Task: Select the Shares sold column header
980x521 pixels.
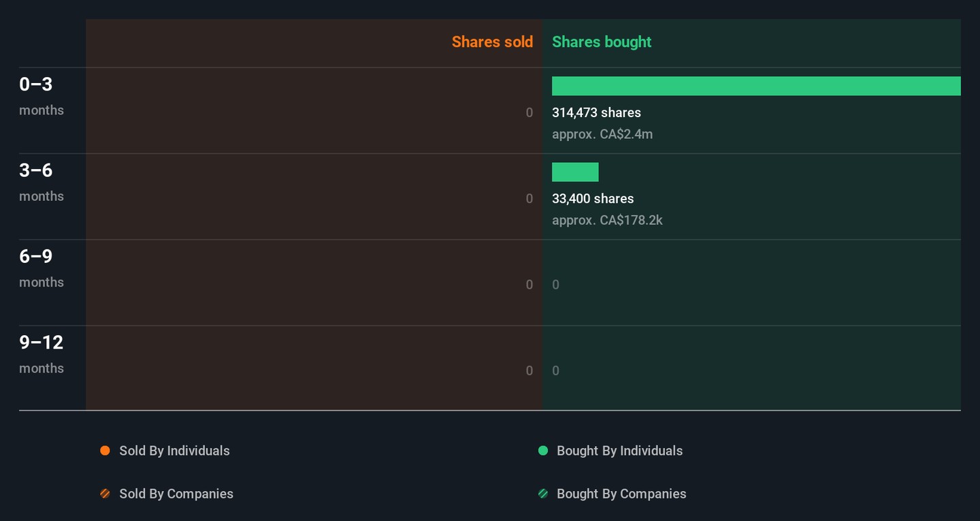Action: click(x=492, y=42)
